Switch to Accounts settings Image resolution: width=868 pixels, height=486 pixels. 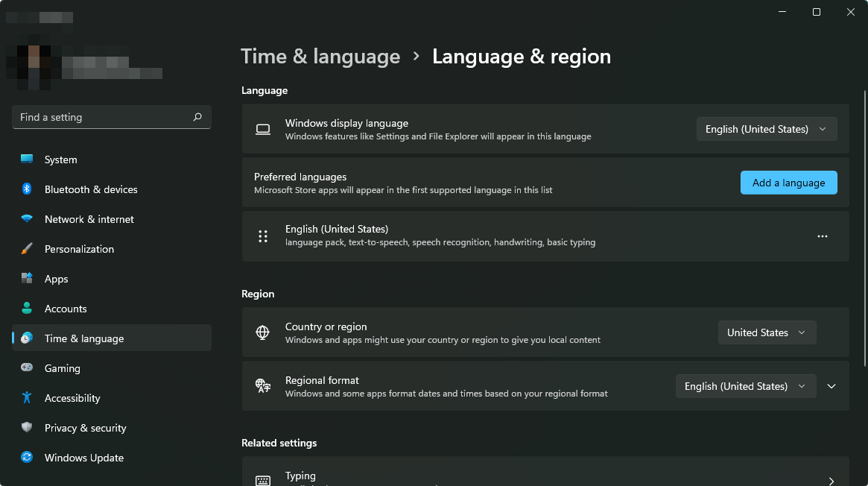point(111,309)
